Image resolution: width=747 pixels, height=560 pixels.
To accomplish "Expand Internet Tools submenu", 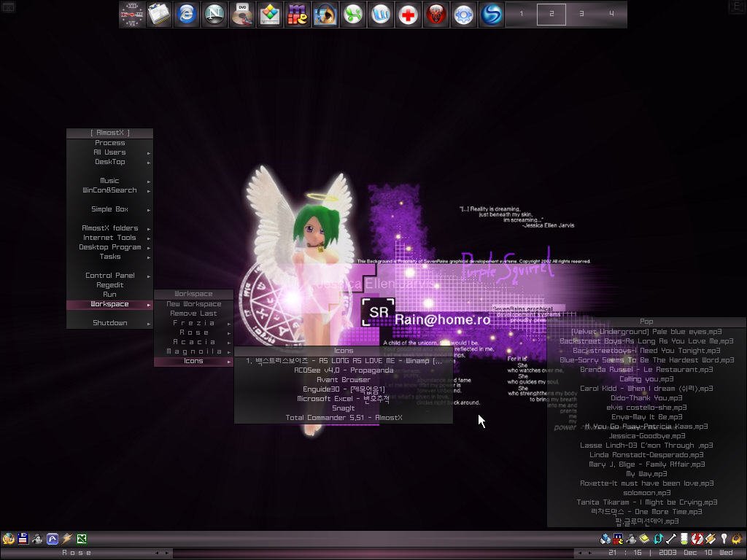I will click(109, 238).
